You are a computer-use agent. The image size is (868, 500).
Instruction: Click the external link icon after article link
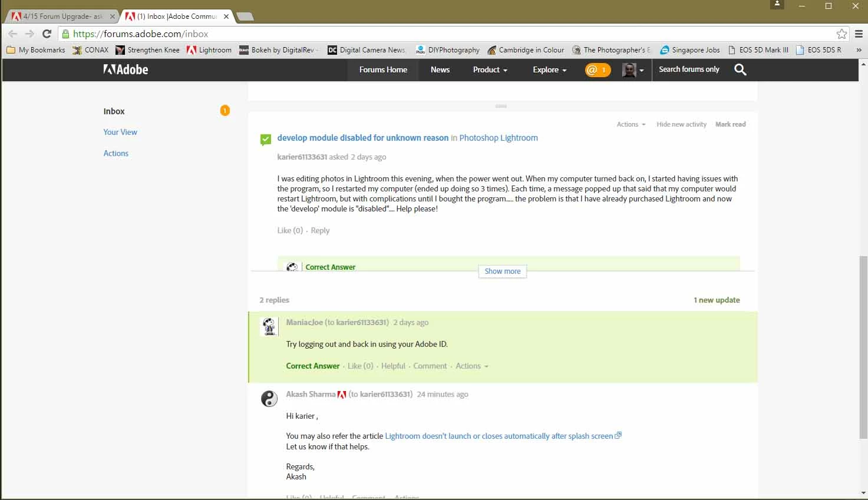click(x=618, y=436)
